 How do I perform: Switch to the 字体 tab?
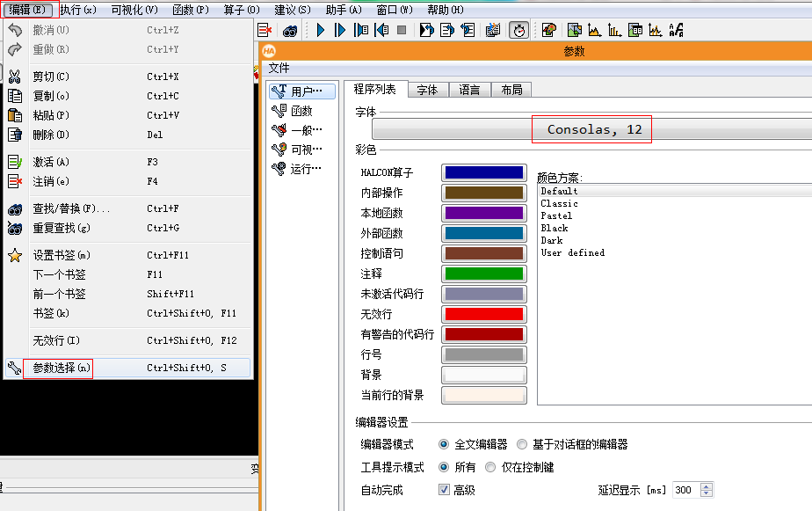coord(428,91)
